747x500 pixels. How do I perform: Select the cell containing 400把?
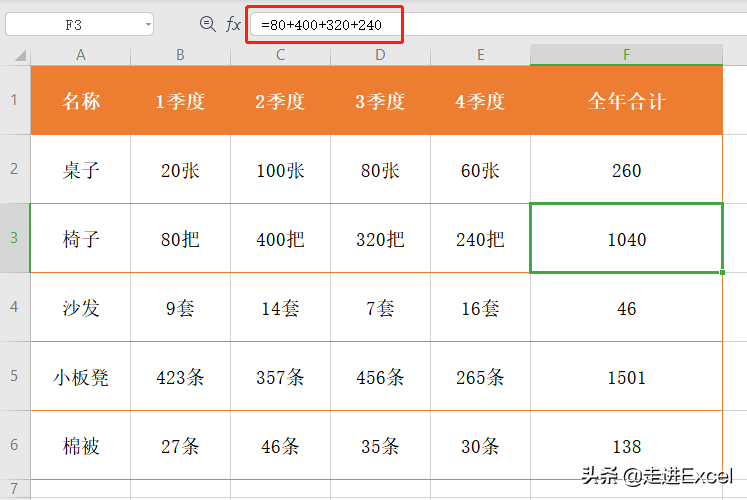[x=281, y=239]
